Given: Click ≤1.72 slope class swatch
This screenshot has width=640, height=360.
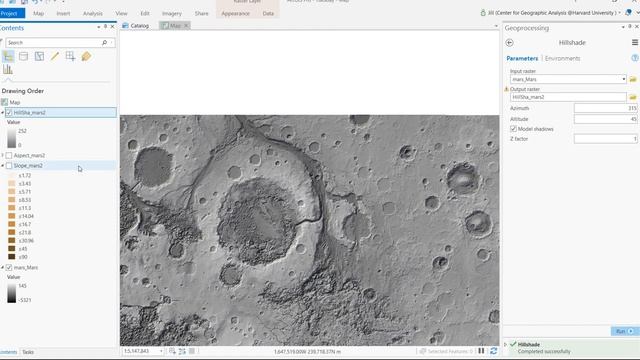Looking at the screenshot, I should [x=12, y=176].
